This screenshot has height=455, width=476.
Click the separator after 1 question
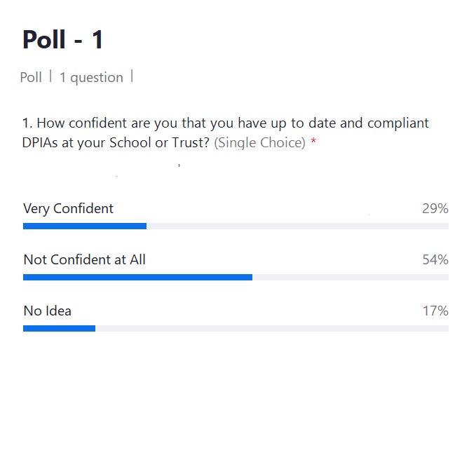(132, 76)
